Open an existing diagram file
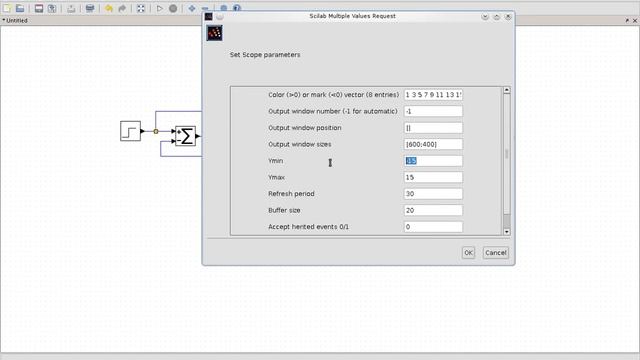 (x=20, y=8)
